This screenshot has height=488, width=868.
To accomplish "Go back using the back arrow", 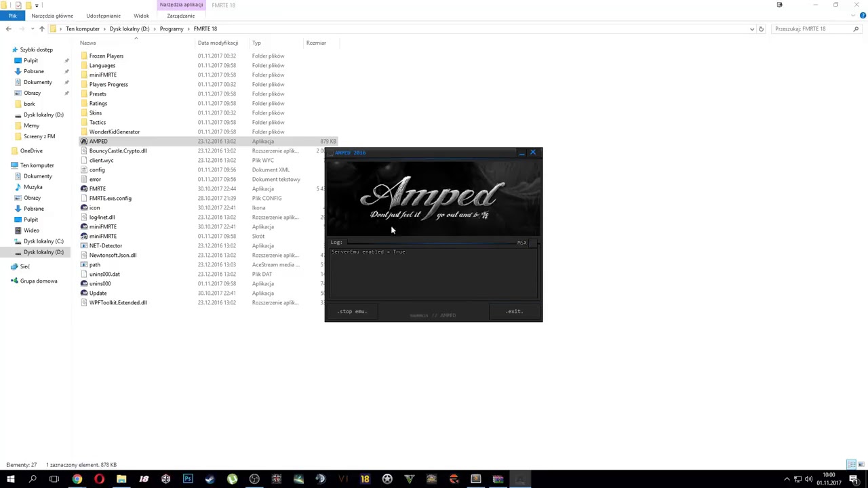I will (x=8, y=29).
